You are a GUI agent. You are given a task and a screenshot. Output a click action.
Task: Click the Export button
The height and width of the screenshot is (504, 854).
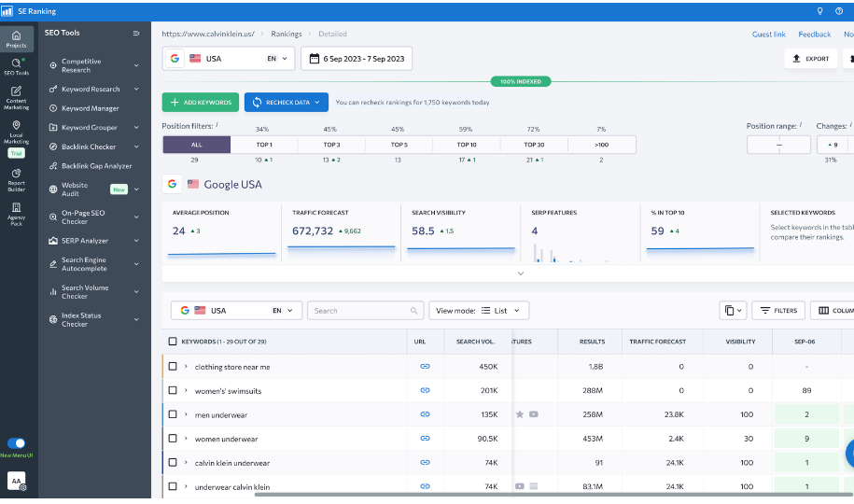click(810, 59)
